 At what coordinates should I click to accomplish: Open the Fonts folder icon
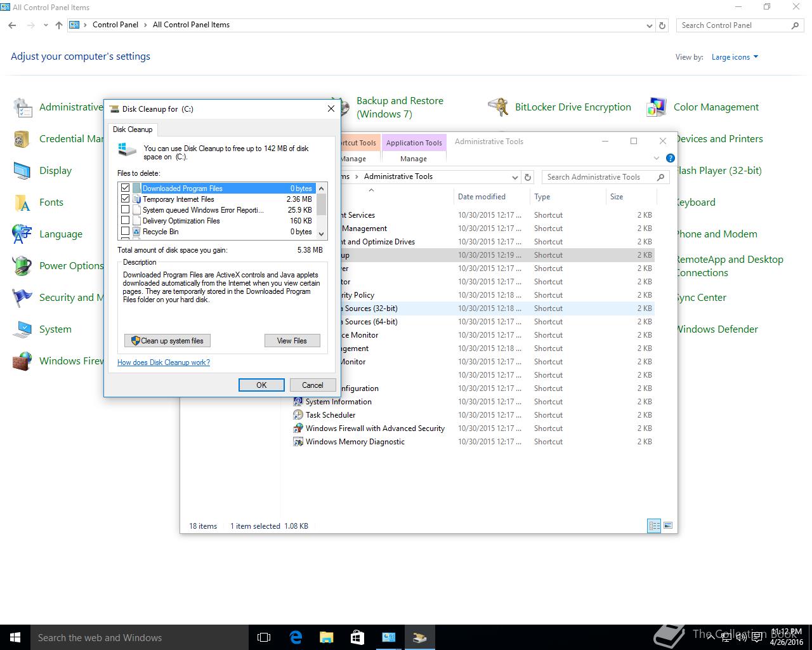pyautogui.click(x=23, y=202)
